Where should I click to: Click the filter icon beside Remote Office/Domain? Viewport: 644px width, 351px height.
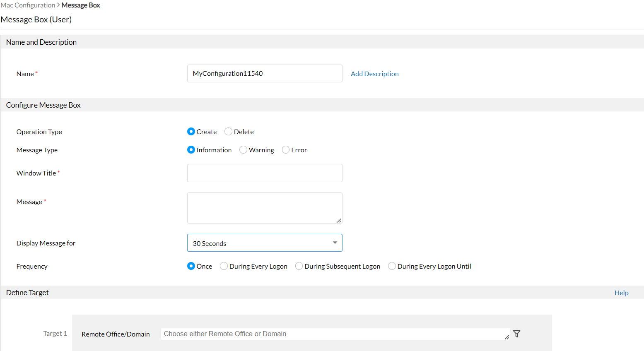[x=516, y=334]
